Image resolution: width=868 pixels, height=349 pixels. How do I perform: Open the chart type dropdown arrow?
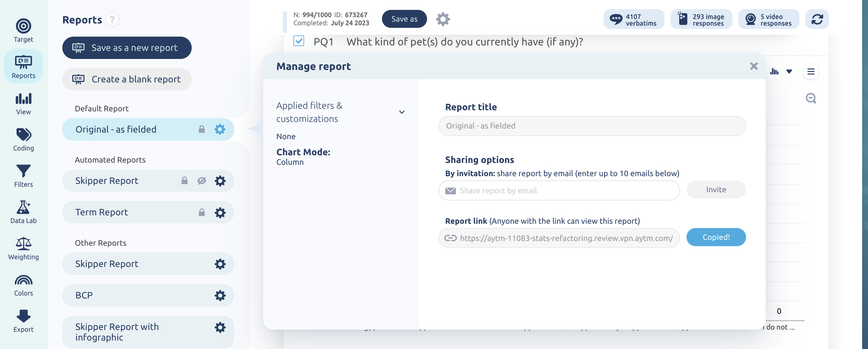(x=789, y=72)
